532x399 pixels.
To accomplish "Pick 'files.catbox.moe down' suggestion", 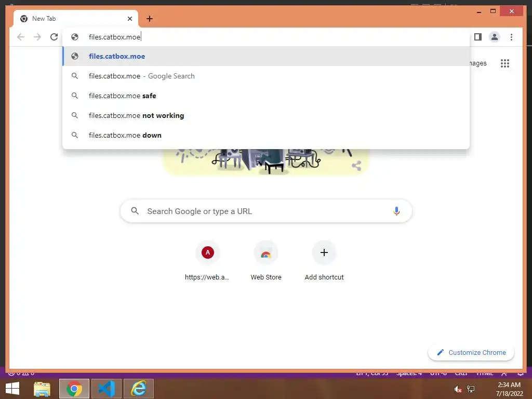I will coord(266,135).
